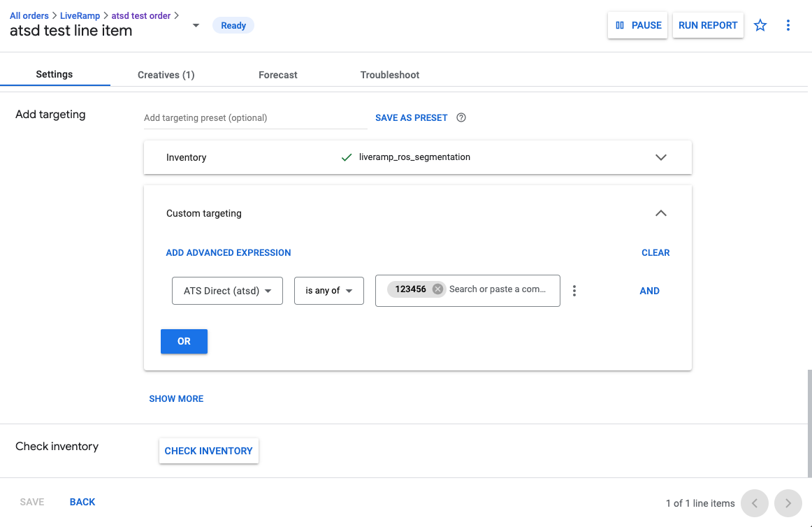Switch to the Creatives (1) tab

point(166,75)
